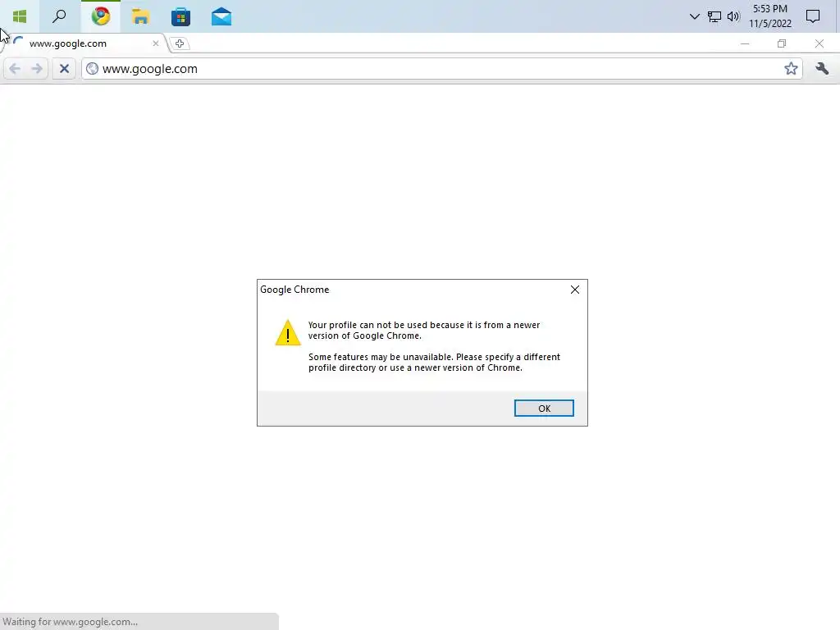Select the Chrome taskbar icon
840x630 pixels.
coord(101,16)
